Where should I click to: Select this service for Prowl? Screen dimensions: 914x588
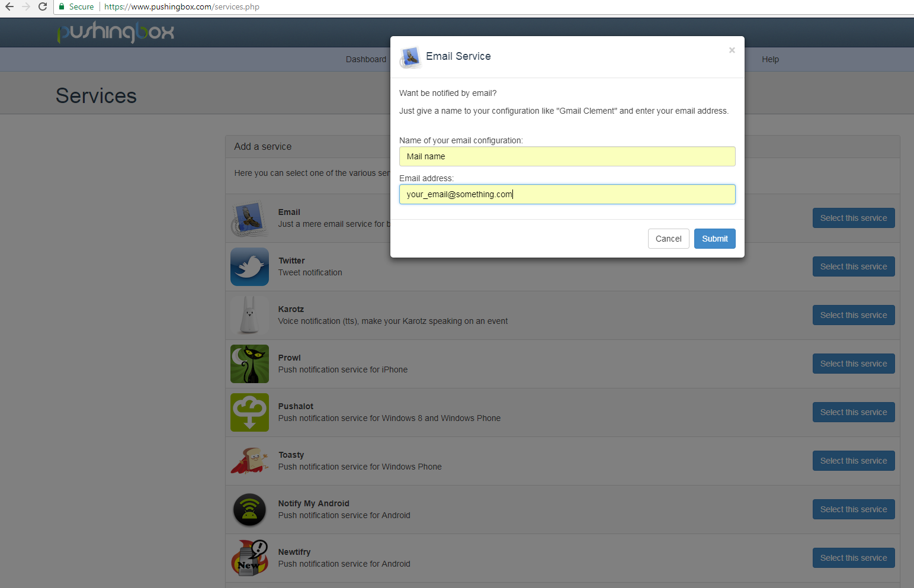[x=854, y=364]
